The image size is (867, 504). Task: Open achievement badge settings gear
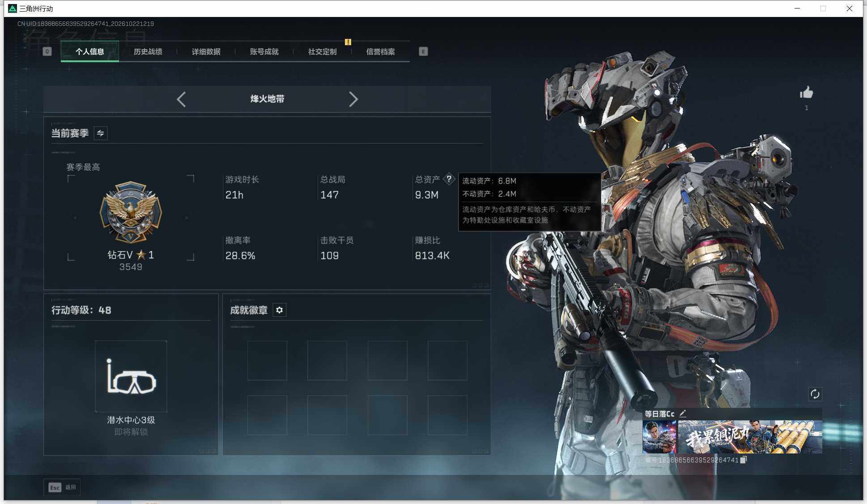click(x=279, y=310)
